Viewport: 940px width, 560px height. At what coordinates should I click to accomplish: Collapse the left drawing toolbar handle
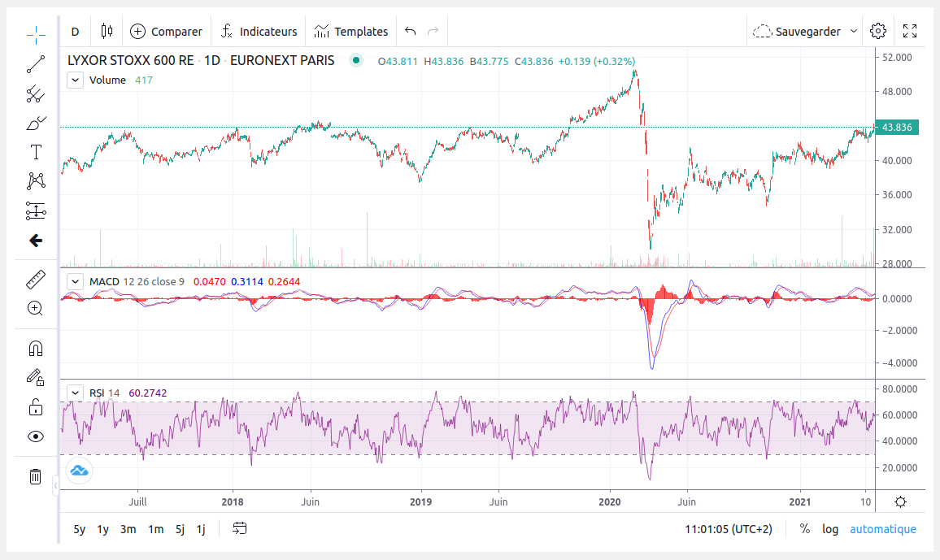pyautogui.click(x=56, y=486)
